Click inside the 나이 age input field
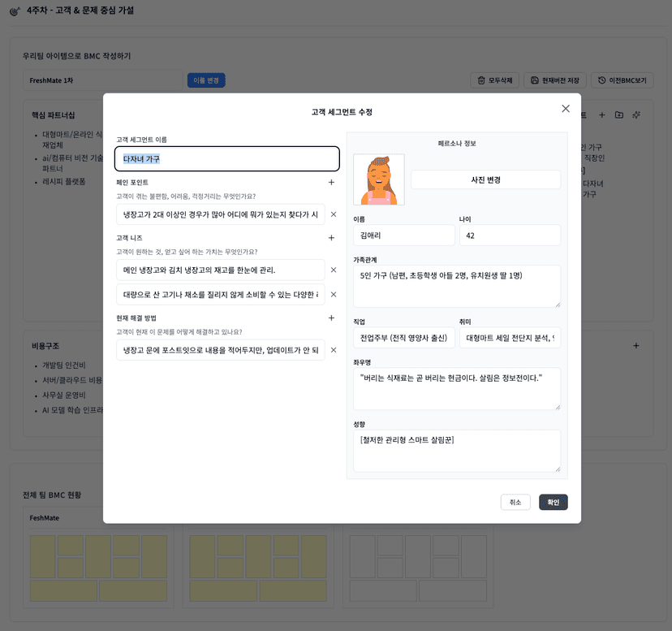 (510, 234)
